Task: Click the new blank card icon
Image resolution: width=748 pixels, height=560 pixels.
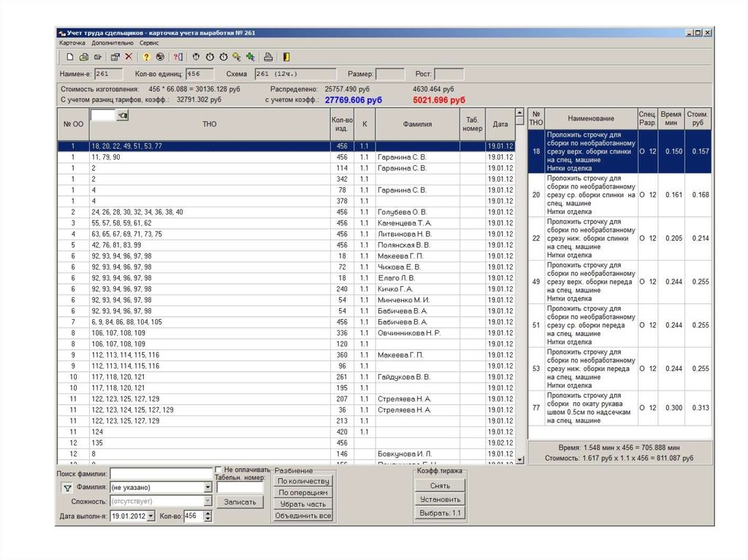Action: [70, 57]
